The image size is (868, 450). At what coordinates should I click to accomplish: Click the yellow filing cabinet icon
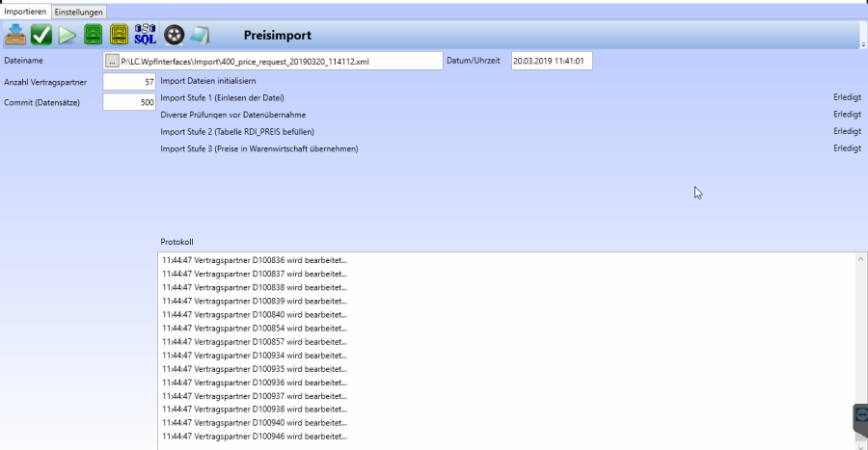click(x=119, y=35)
